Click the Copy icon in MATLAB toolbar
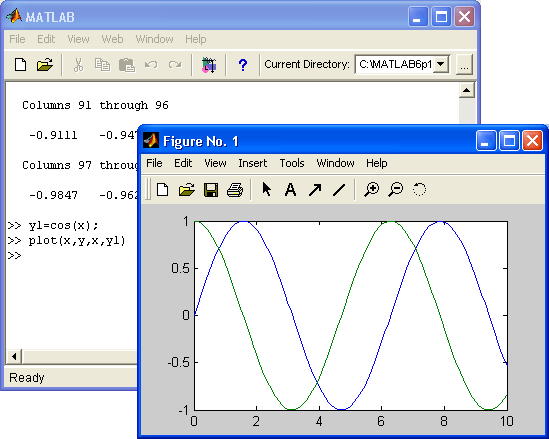549x439 pixels. point(102,65)
